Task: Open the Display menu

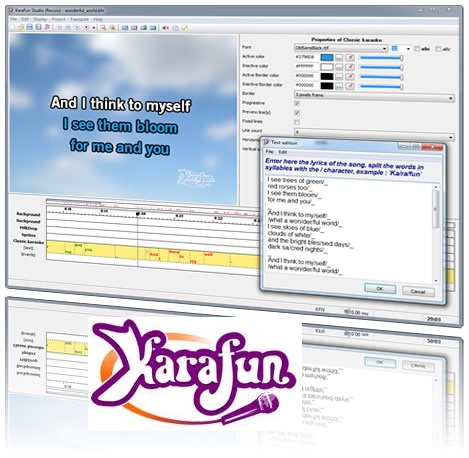Action: click(40, 19)
